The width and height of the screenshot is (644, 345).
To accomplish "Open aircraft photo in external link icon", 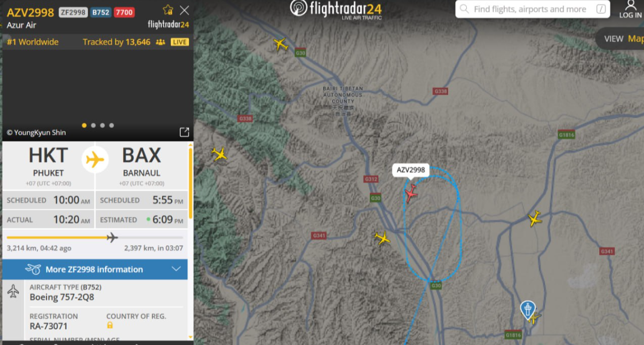I will click(x=184, y=132).
